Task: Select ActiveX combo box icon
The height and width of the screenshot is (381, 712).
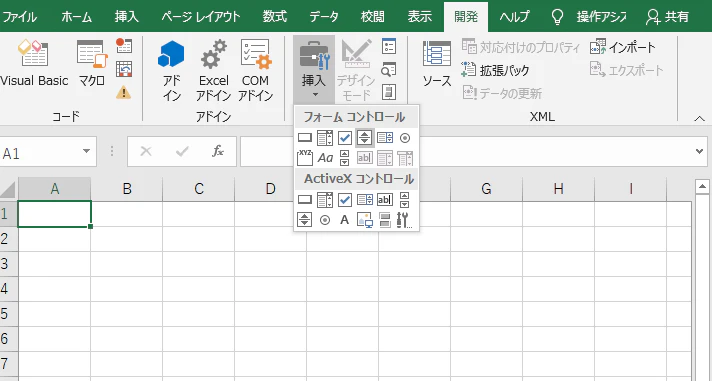Action: (x=325, y=199)
